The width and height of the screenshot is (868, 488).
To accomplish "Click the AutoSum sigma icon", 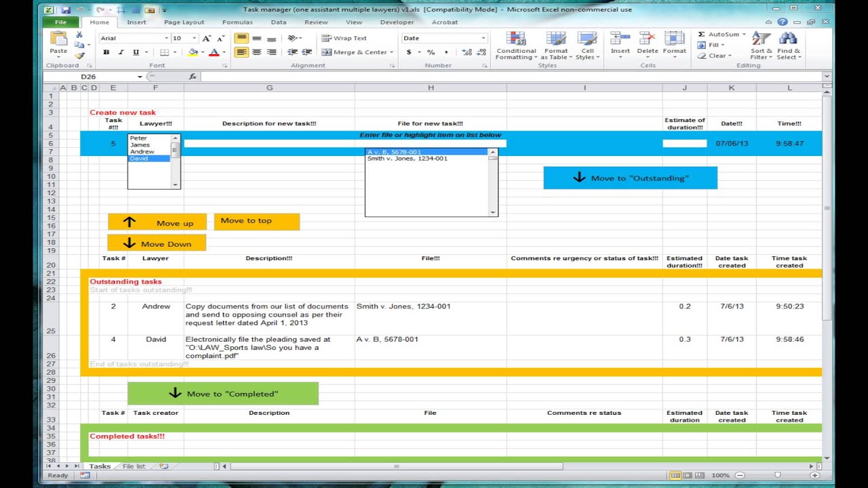I will [x=702, y=35].
